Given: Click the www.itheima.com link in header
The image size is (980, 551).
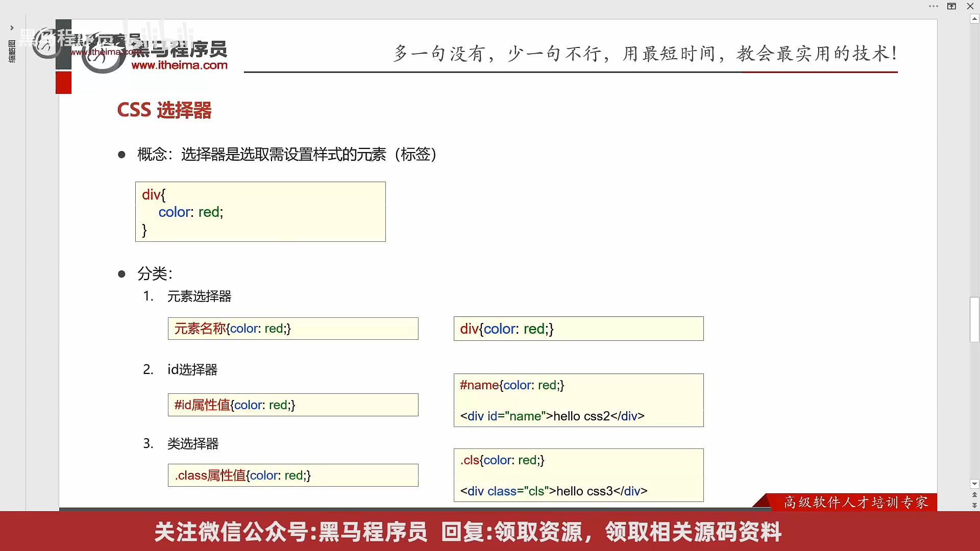Looking at the screenshot, I should pyautogui.click(x=179, y=65).
